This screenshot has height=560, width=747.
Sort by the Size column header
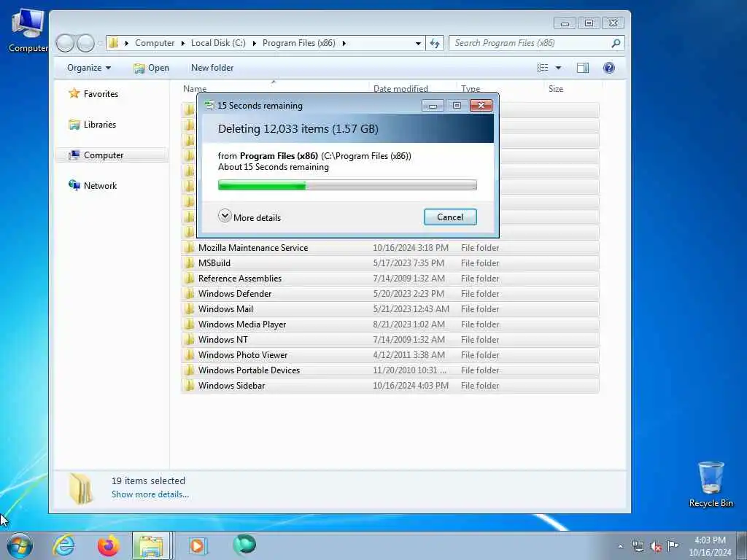pos(555,88)
